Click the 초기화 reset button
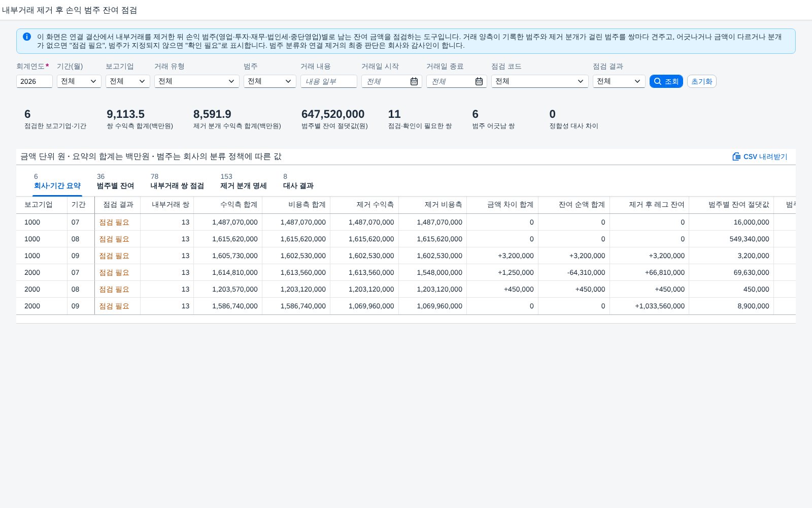The height and width of the screenshot is (508, 812). coord(702,81)
